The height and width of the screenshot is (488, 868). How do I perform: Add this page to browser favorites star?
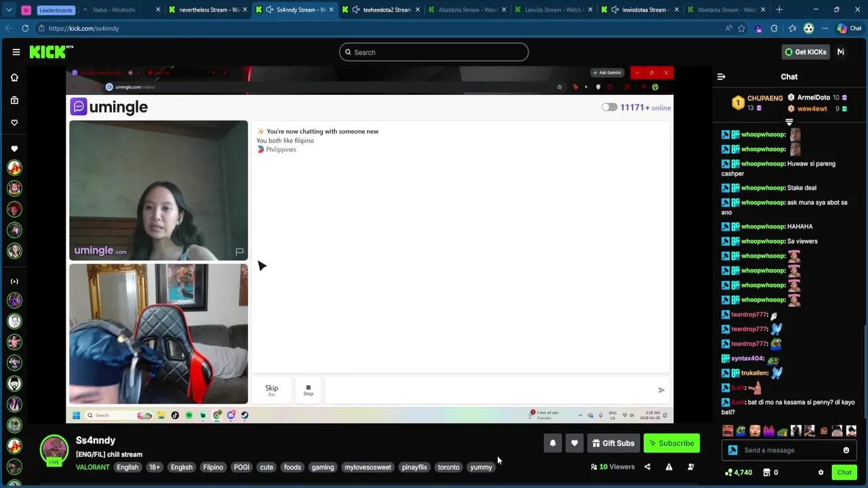pyautogui.click(x=741, y=28)
